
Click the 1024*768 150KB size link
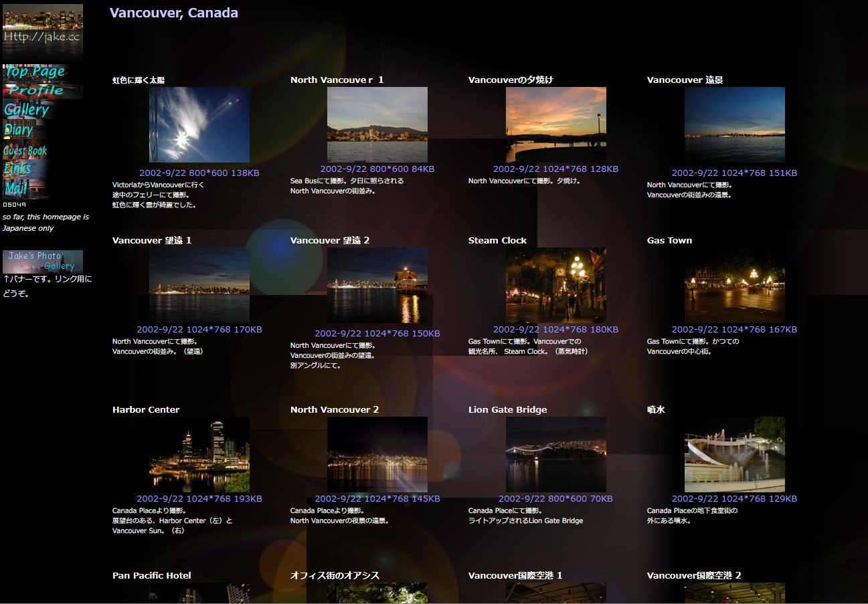[377, 333]
